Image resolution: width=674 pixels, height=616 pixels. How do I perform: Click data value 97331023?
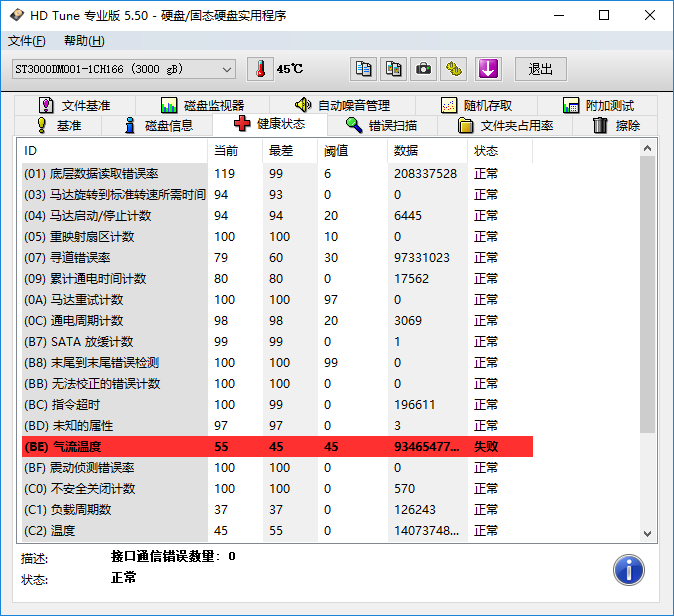tap(422, 257)
